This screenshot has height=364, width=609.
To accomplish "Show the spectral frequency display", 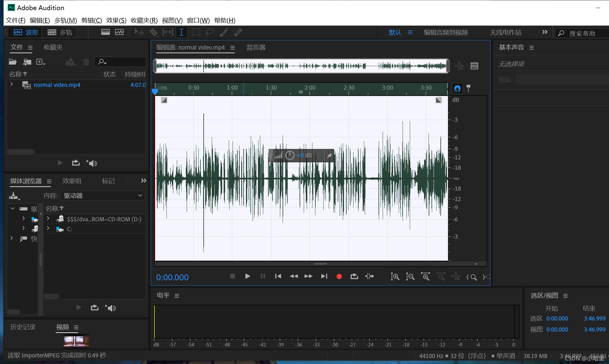I will (105, 32).
